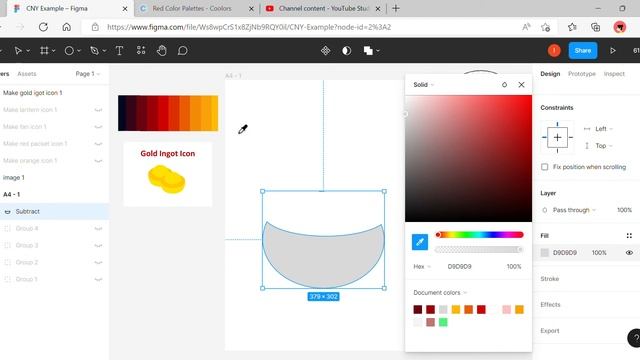Expand Document colors dropdown
Screen dimensions: 640x360
coord(440,293)
